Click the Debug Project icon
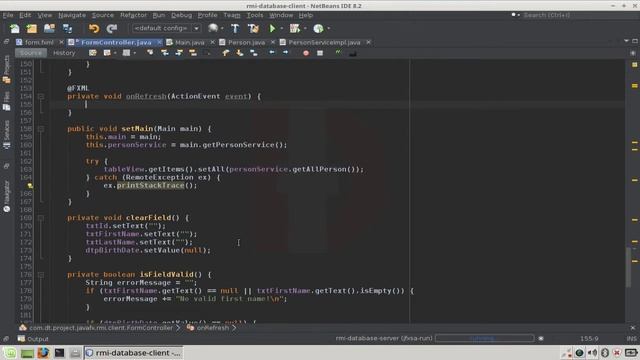Screen dimensions: 640x360 tap(294, 28)
